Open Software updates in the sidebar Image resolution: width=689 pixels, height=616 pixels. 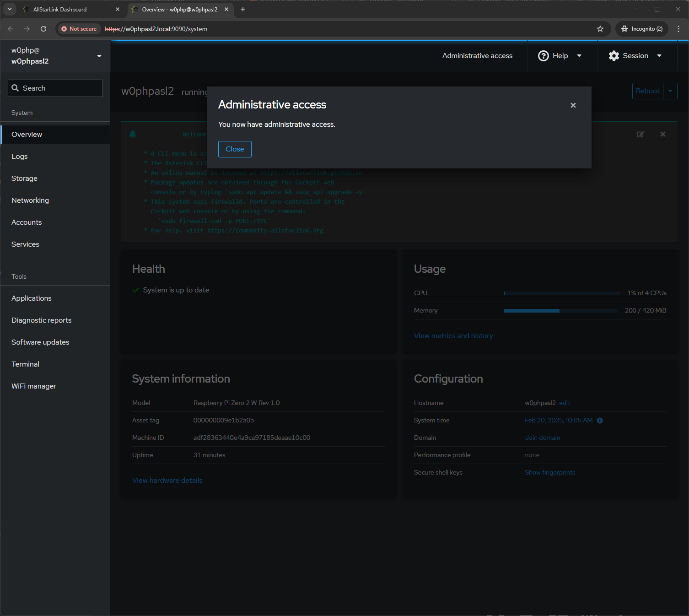40,342
